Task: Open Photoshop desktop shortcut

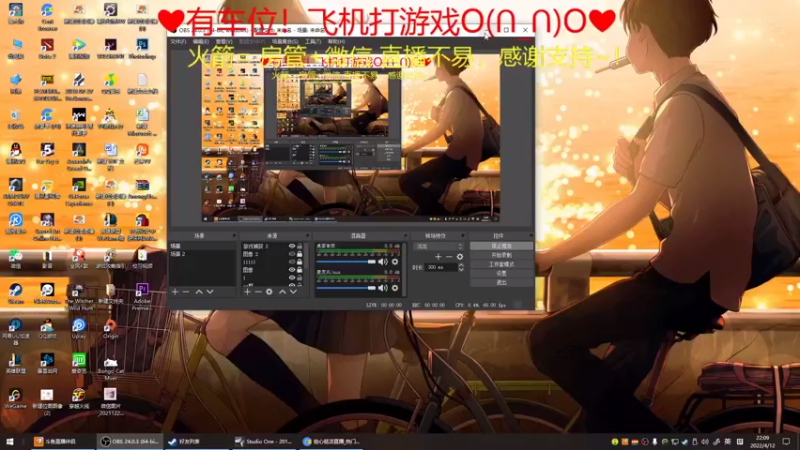Action: point(142,48)
